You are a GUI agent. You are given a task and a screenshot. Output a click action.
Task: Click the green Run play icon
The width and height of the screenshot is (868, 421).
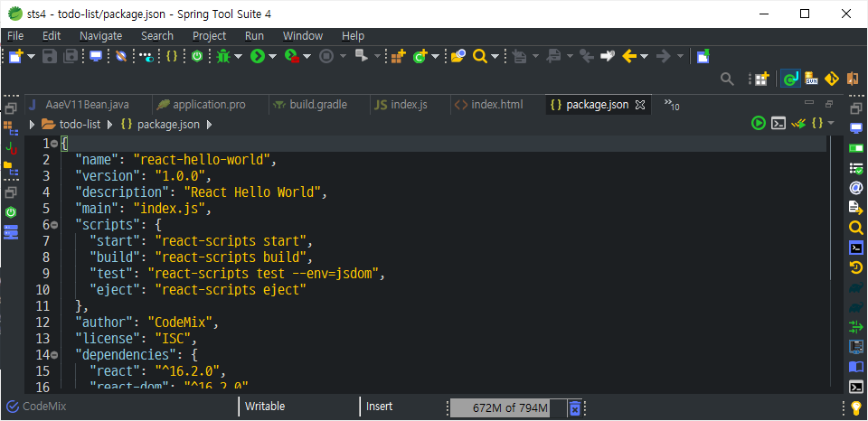[x=258, y=56]
